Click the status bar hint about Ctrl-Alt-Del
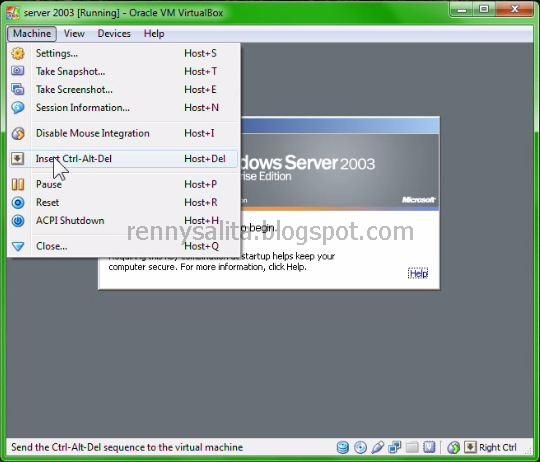Image resolution: width=540 pixels, height=462 pixels. pos(127,448)
